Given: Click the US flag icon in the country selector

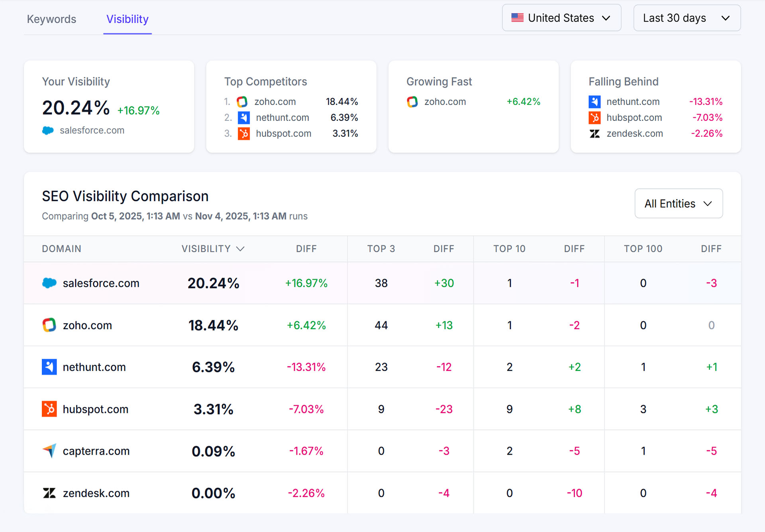Looking at the screenshot, I should pos(517,18).
